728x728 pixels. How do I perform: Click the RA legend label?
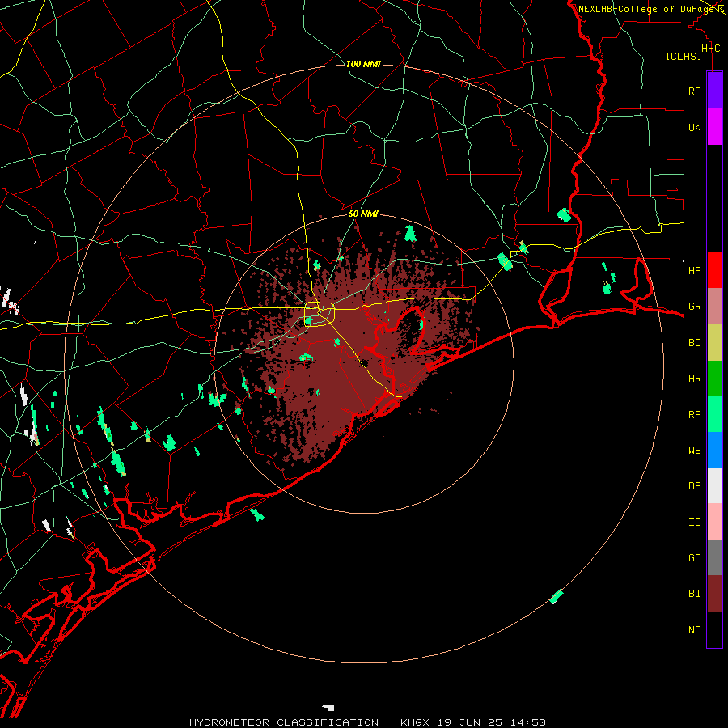click(x=694, y=415)
